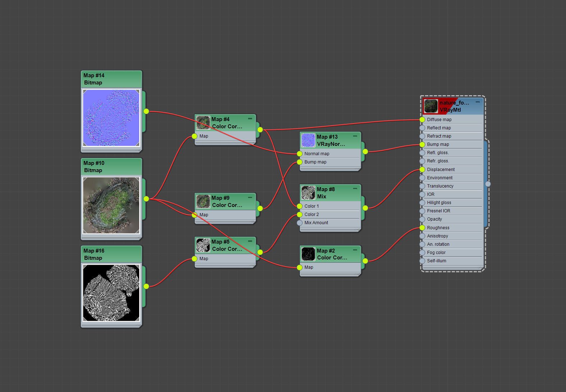Click the Reflect map input socket
Image resolution: width=566 pixels, height=392 pixels.
[422, 128]
